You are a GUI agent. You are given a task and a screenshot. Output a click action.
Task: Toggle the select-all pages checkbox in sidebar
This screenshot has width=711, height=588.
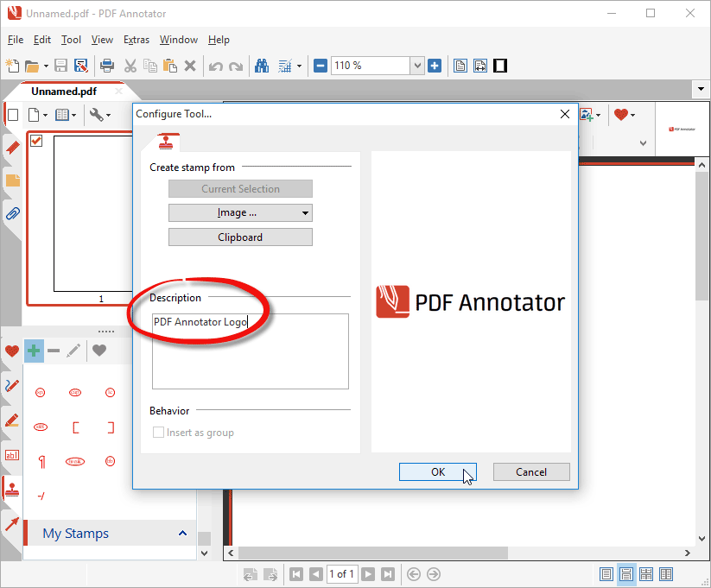[13, 115]
